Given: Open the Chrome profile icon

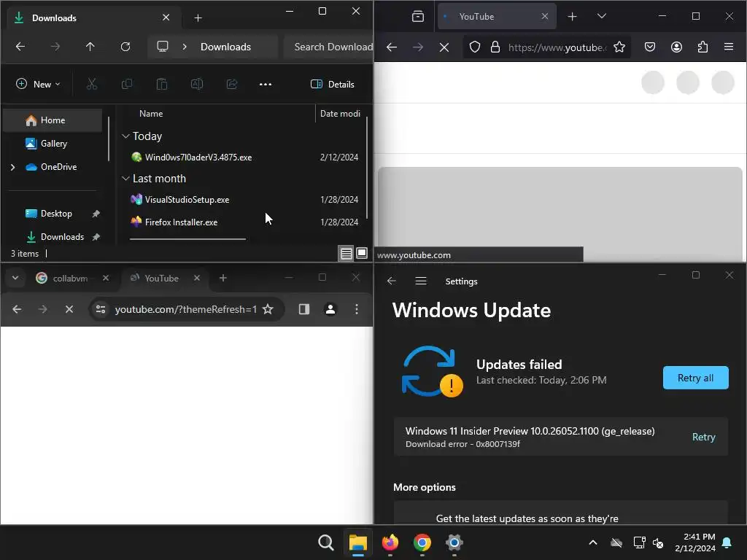Looking at the screenshot, I should point(330,309).
